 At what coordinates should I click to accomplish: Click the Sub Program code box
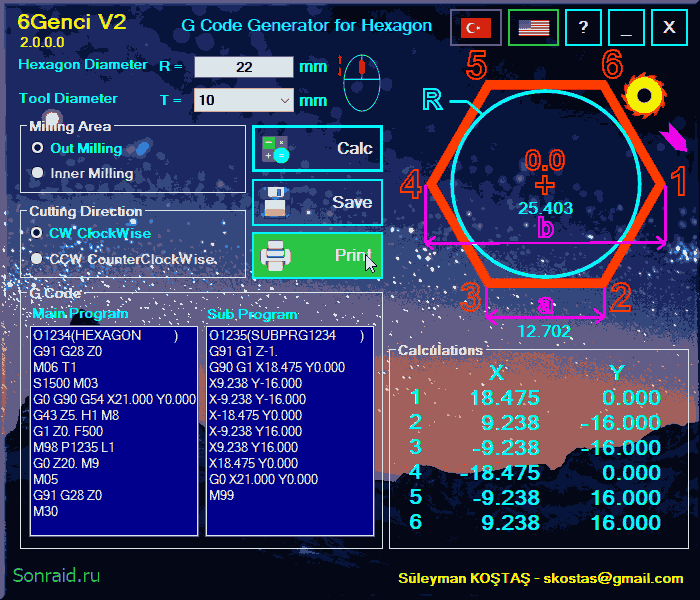click(x=290, y=431)
